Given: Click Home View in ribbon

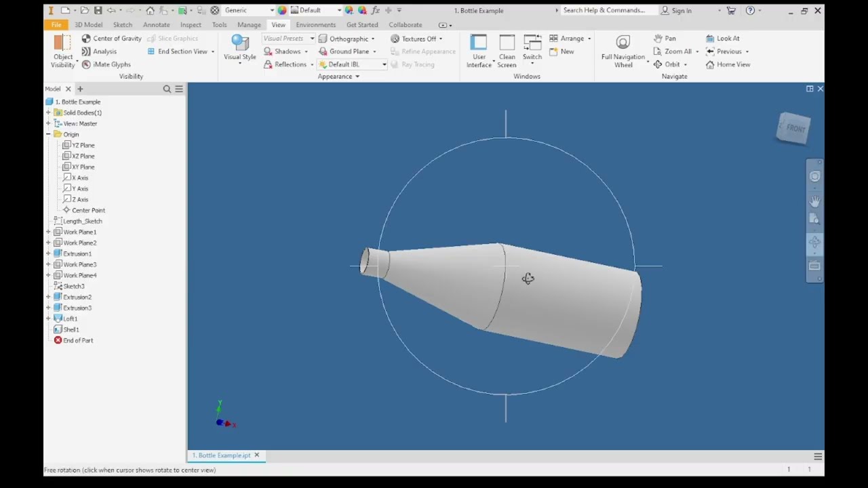Looking at the screenshot, I should click(728, 64).
